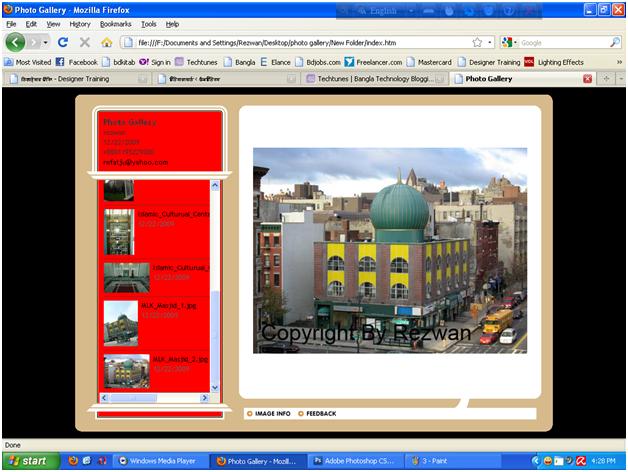Select the wide Islamic_Cultural prayer hall thumbnail
Viewport: 628px width, 472px height.
pyautogui.click(x=127, y=277)
